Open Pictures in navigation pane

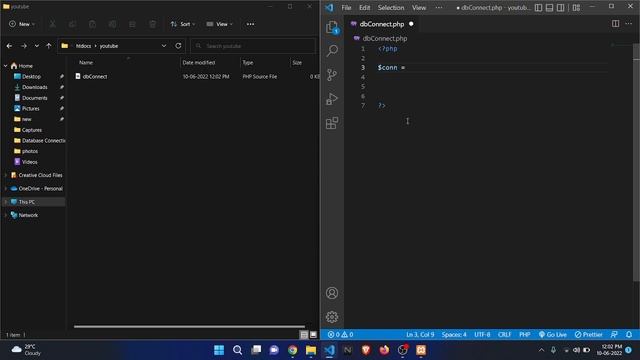[x=31, y=109]
